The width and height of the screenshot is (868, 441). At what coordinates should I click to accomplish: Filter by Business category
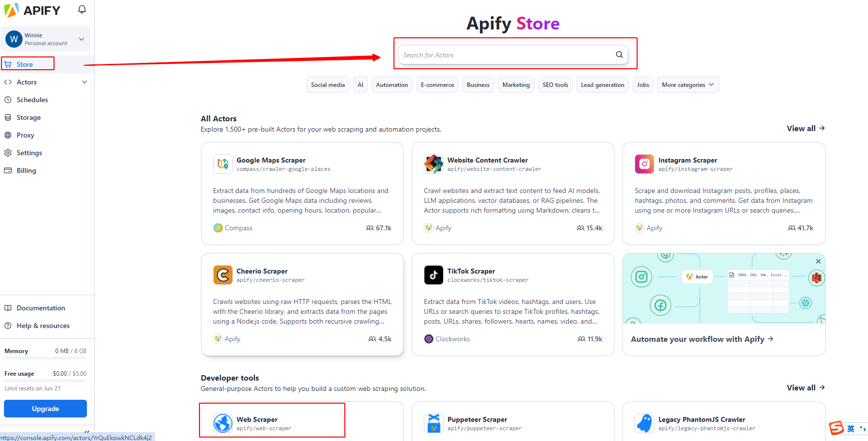[478, 84]
